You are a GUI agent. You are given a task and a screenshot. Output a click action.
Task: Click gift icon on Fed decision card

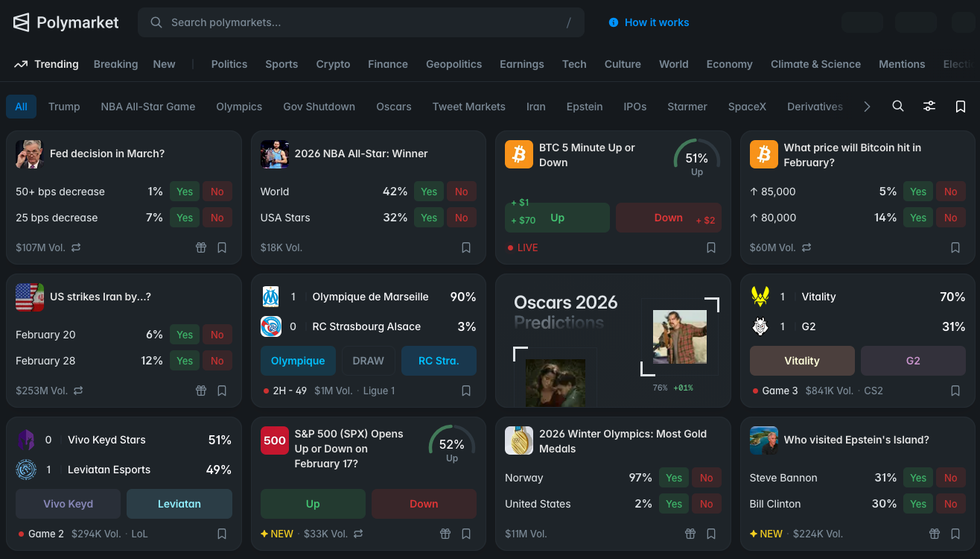(201, 247)
